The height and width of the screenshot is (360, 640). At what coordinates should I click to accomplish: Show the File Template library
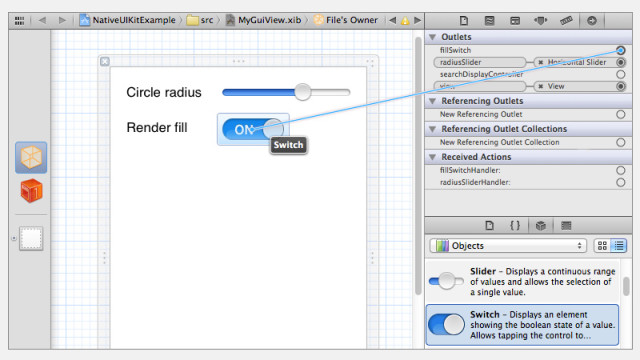point(489,225)
